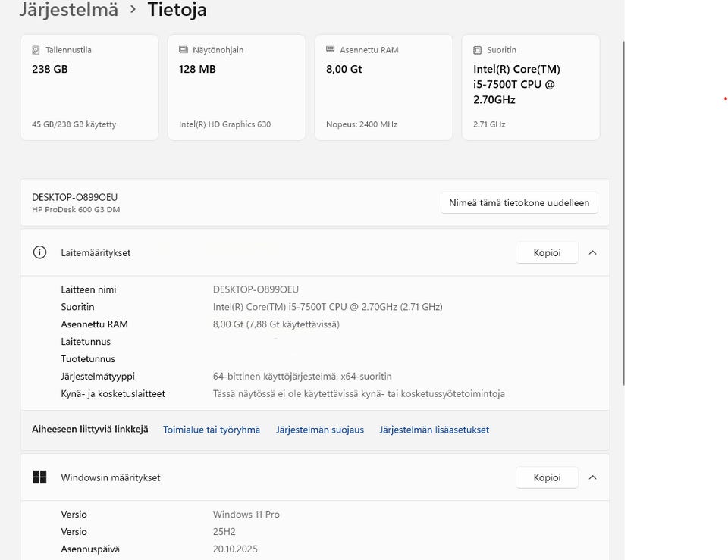Select the 8,00 Gt installed RAM card
The width and height of the screenshot is (728, 560).
[x=384, y=87]
